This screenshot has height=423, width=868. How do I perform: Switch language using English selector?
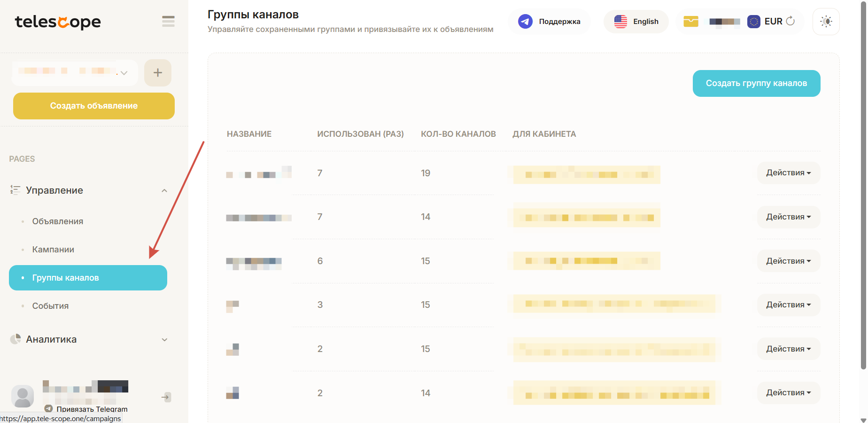click(x=636, y=22)
